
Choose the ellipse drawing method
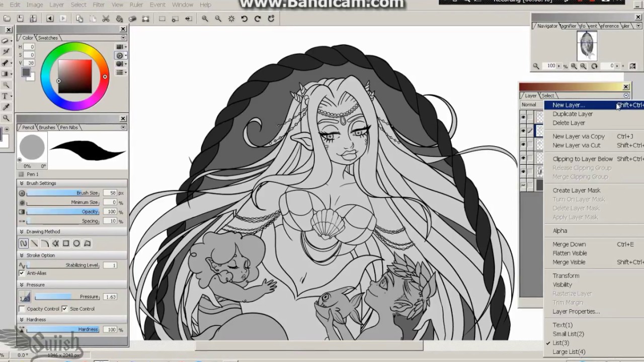[x=76, y=243]
